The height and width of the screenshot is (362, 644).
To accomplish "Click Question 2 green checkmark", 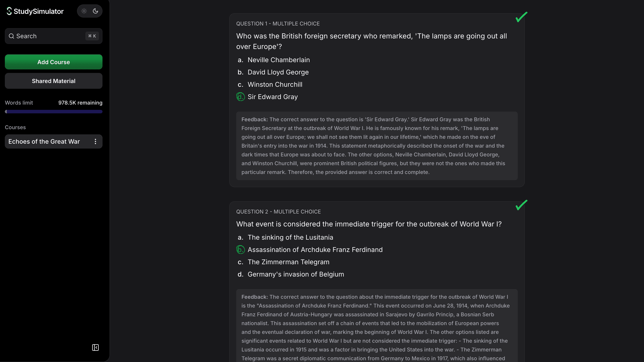I will tap(521, 205).
